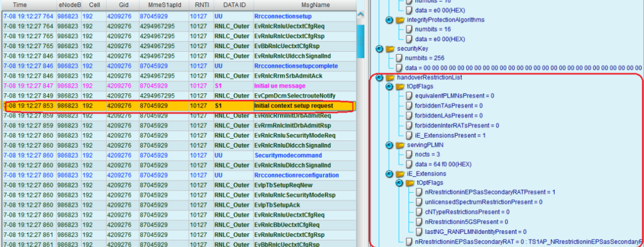Click the securityKey folder icon

tap(390, 49)
